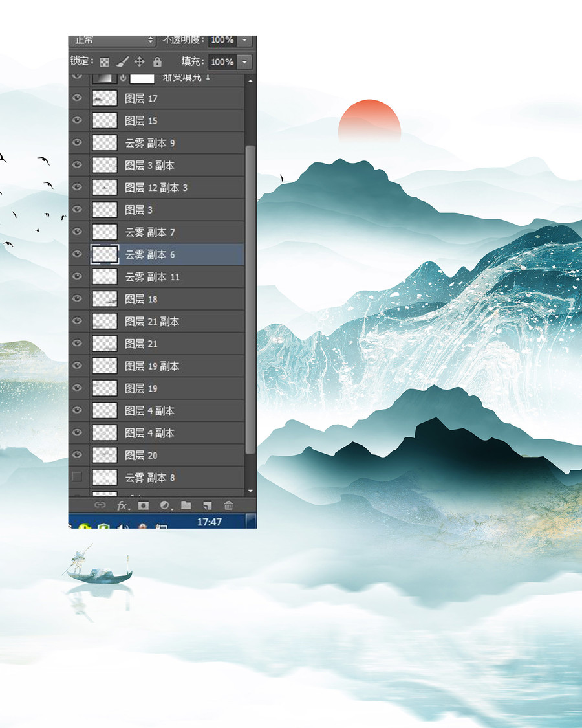Delete layer using the trash icon
The height and width of the screenshot is (728, 582).
(228, 505)
